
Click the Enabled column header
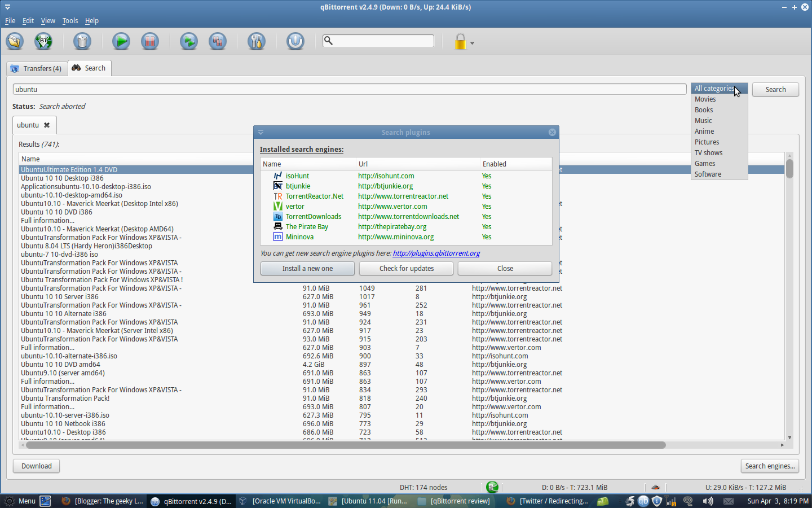pos(515,164)
